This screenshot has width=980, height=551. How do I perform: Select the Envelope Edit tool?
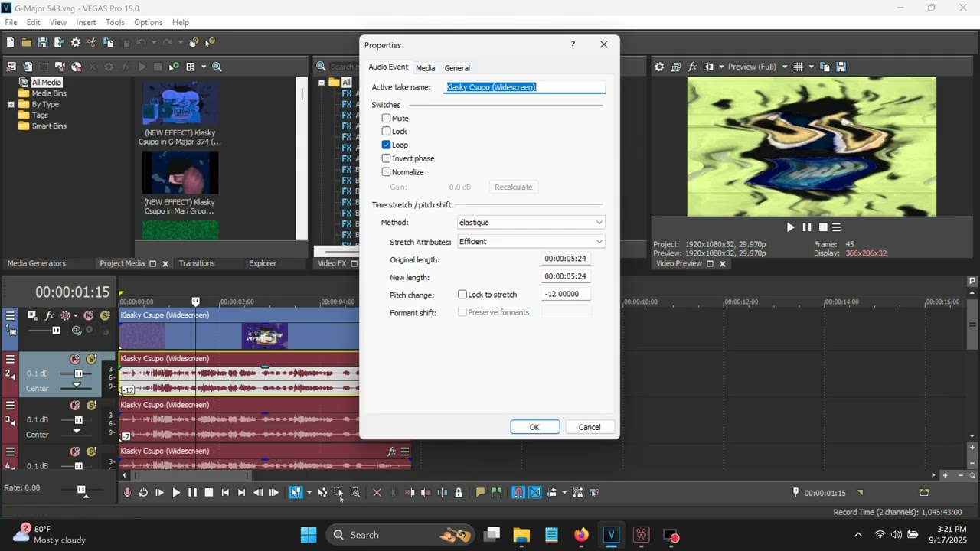coord(322,493)
